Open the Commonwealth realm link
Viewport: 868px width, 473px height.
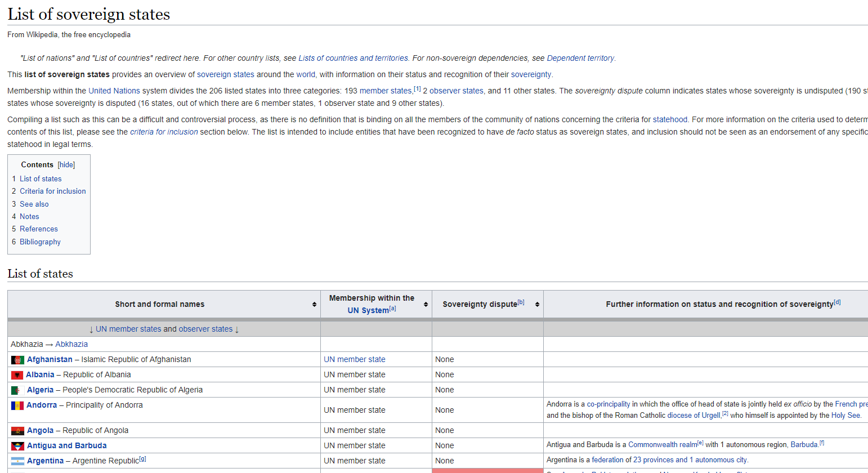click(663, 445)
